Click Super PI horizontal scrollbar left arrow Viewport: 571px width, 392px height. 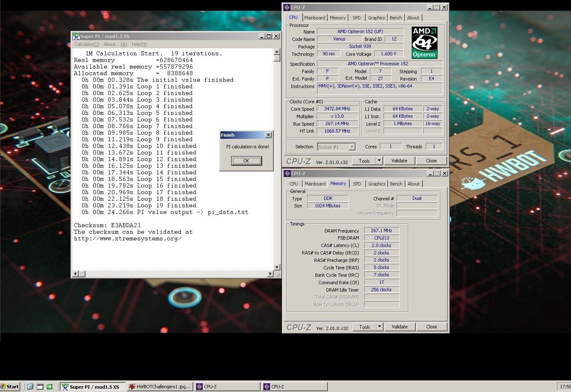(x=76, y=273)
